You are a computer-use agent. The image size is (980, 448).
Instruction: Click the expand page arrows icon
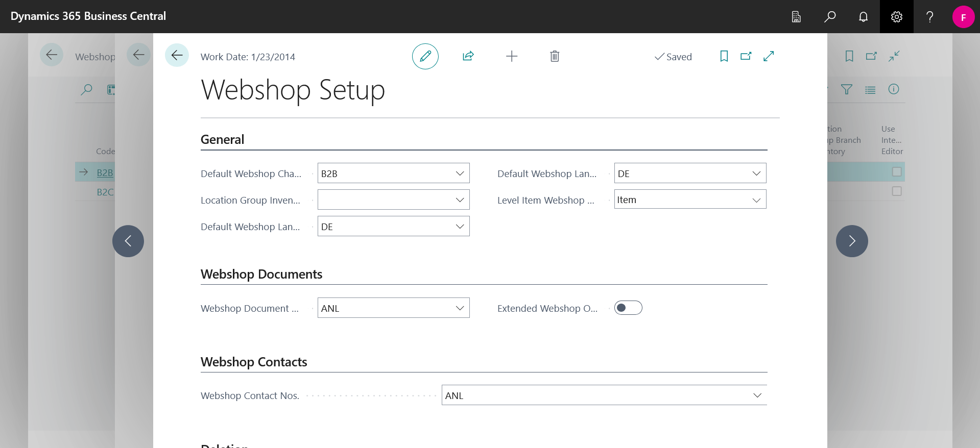(x=769, y=56)
